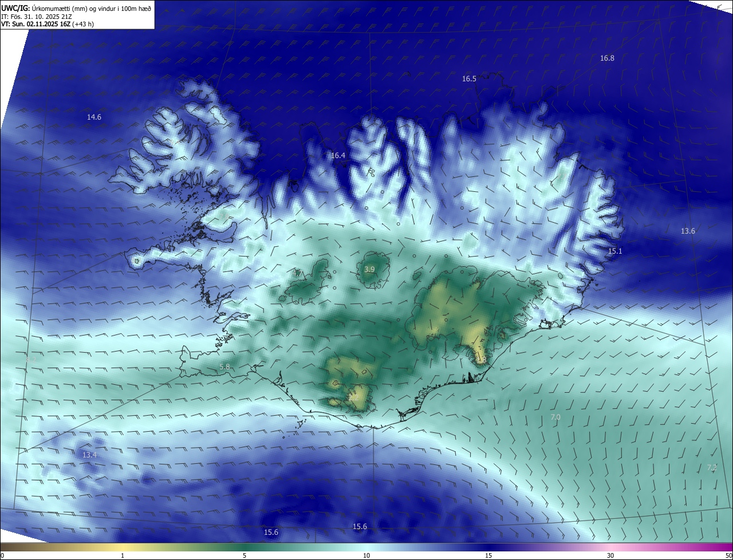
Task: Select the 3.9 value label over the ice cap
Action: point(369,269)
